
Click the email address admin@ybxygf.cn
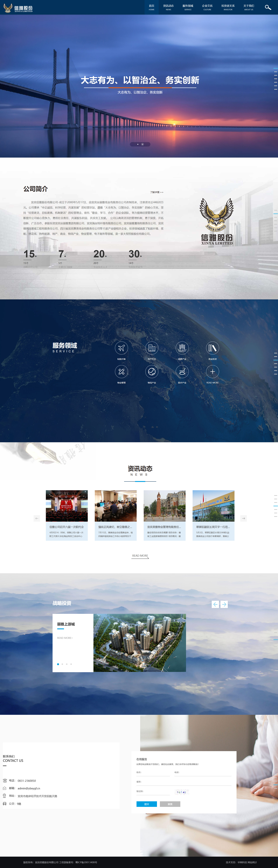(29, 788)
